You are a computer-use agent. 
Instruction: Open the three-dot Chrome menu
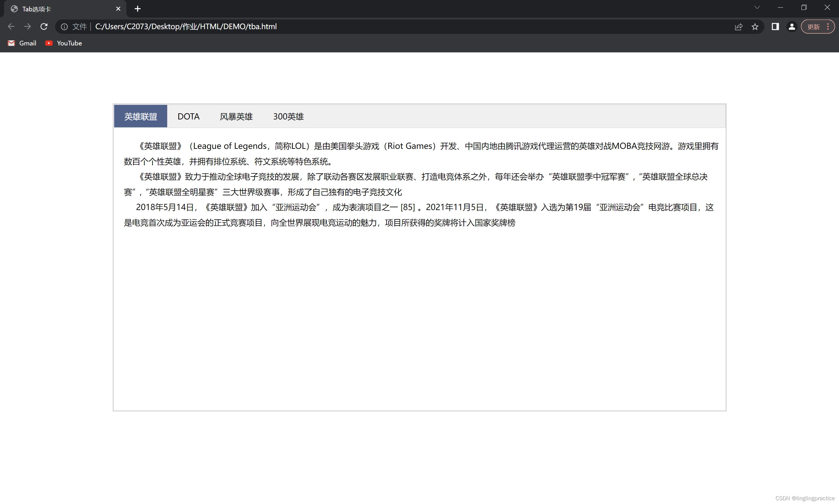[828, 27]
